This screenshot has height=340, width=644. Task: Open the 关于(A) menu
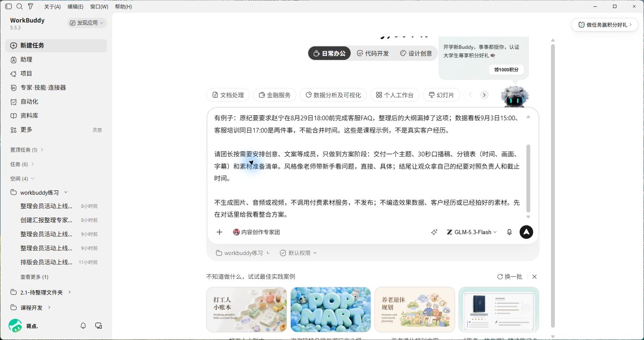click(x=52, y=6)
